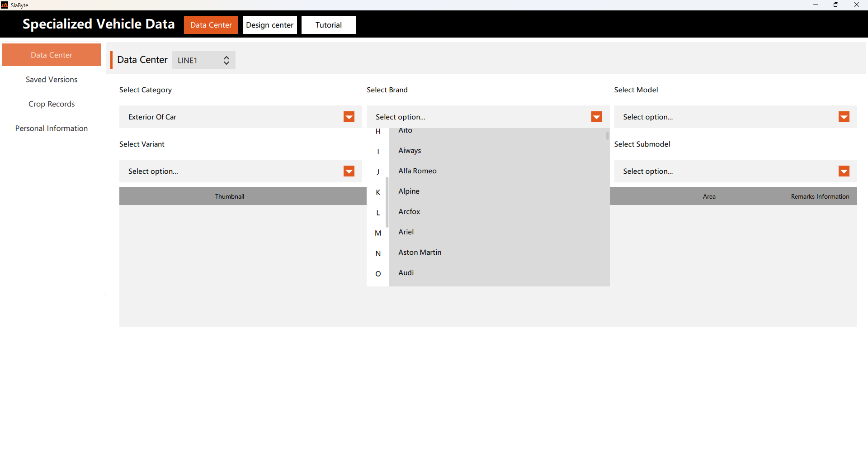Open the Data Center top tab

click(x=211, y=25)
